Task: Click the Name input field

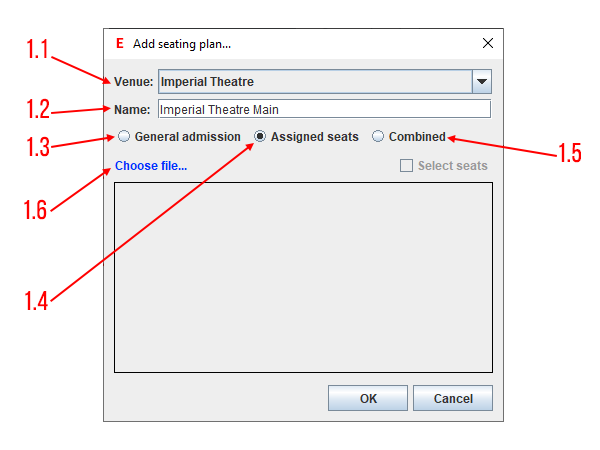Action: coord(324,109)
